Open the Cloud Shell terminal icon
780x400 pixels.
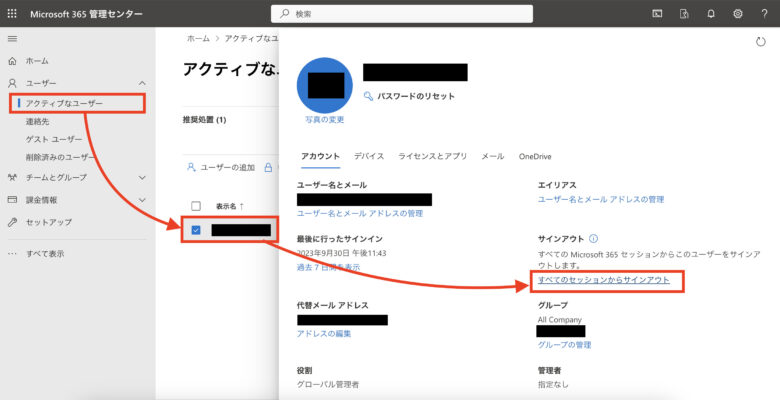point(657,14)
